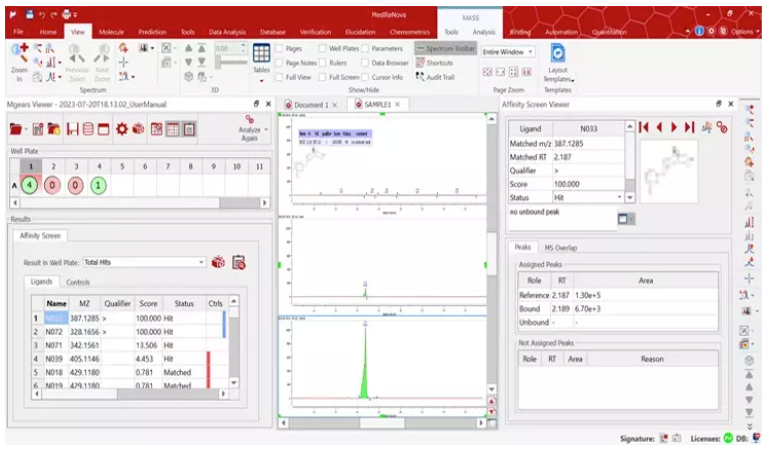Open Result In Well Plate dropdown
This screenshot has height=452, width=768.
coord(201,262)
